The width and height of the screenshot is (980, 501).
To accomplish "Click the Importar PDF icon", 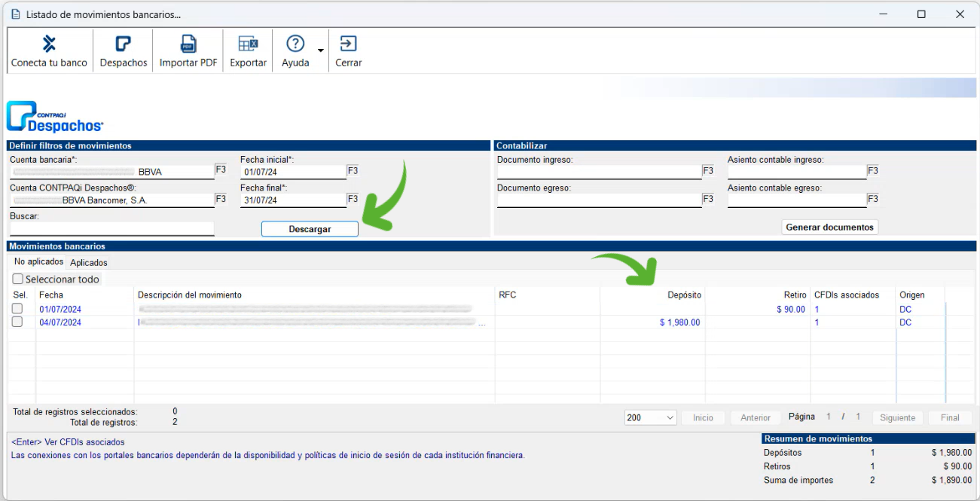I will pos(188,44).
